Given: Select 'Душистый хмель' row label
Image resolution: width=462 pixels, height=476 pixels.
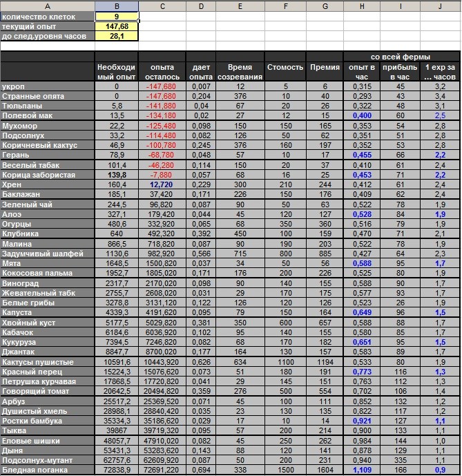Looking at the screenshot, I should click(x=48, y=412).
